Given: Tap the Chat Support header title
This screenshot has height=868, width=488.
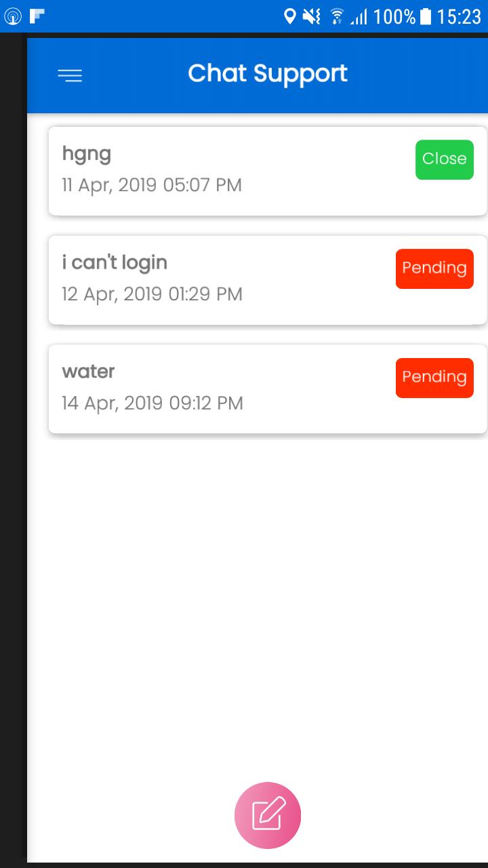Looking at the screenshot, I should click(268, 74).
